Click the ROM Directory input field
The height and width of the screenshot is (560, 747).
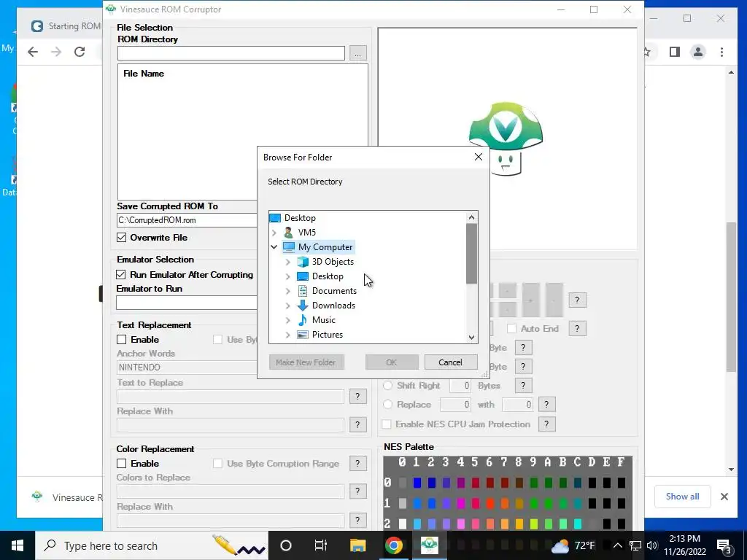[231, 53]
